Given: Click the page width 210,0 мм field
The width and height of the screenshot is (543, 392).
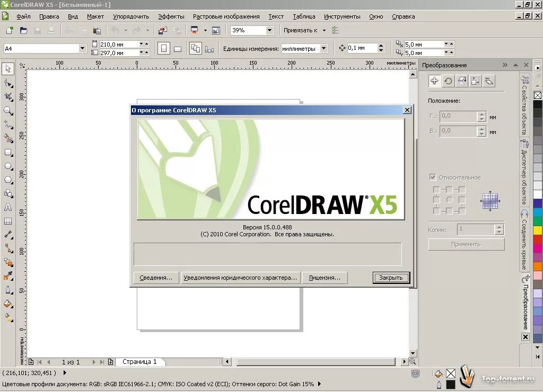Looking at the screenshot, I should coord(119,44).
